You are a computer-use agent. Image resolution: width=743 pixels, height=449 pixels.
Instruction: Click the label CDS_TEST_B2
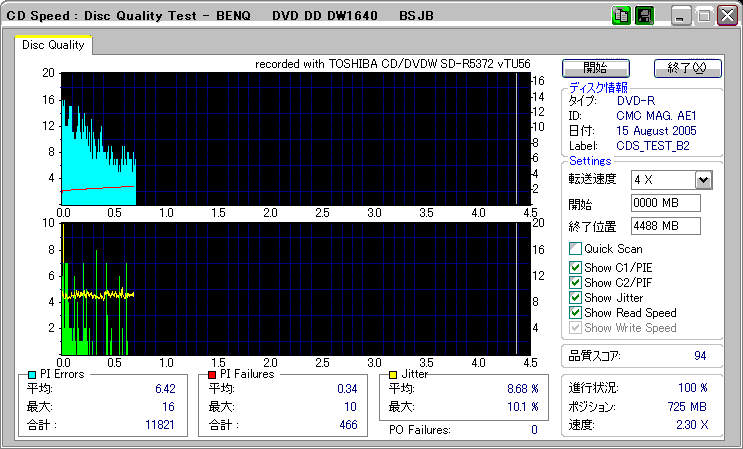(x=652, y=146)
